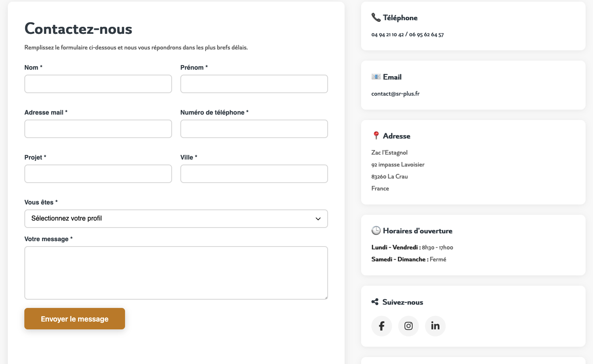Open the Instagram profile icon
This screenshot has width=593, height=364.
click(408, 326)
